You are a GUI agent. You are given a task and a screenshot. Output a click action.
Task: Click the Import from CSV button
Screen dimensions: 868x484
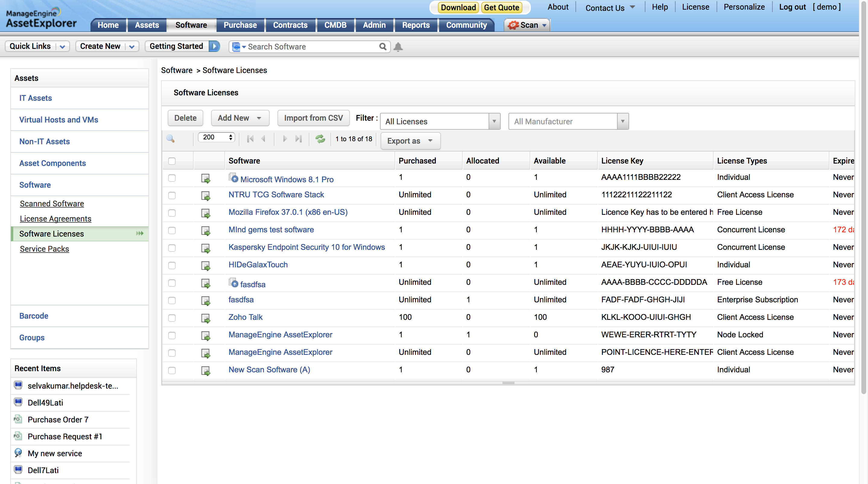tap(313, 118)
